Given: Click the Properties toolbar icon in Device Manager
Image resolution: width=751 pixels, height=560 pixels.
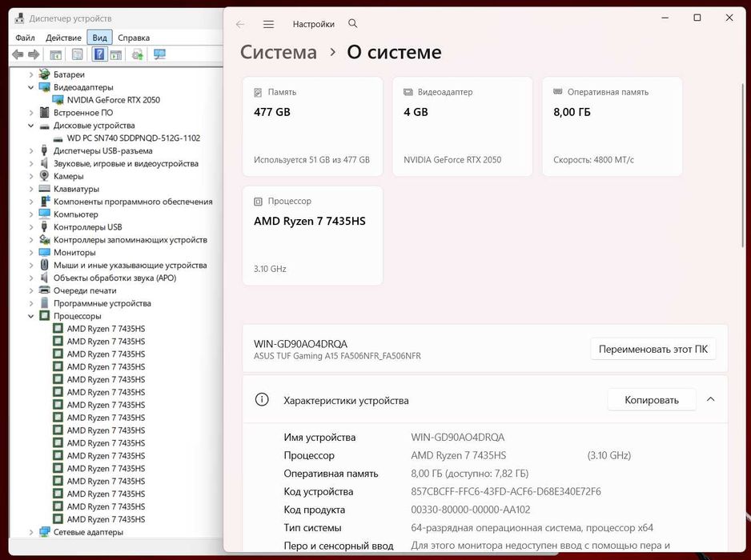Looking at the screenshot, I should click(x=77, y=54).
